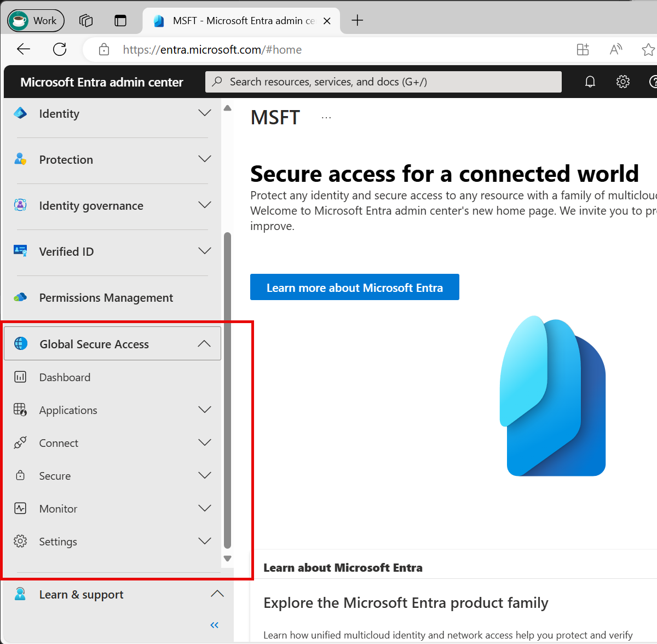Open a new browser tab
Viewport: 657px width, 644px height.
[x=358, y=21]
